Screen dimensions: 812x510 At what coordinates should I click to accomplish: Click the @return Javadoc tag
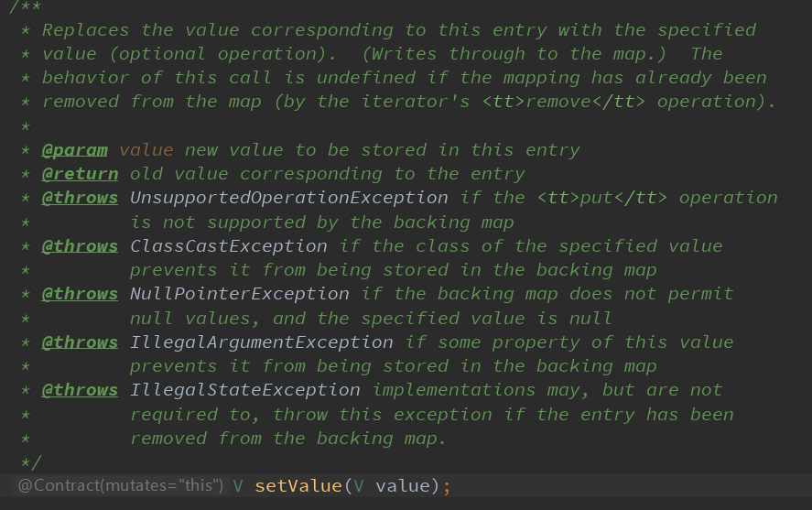point(80,174)
